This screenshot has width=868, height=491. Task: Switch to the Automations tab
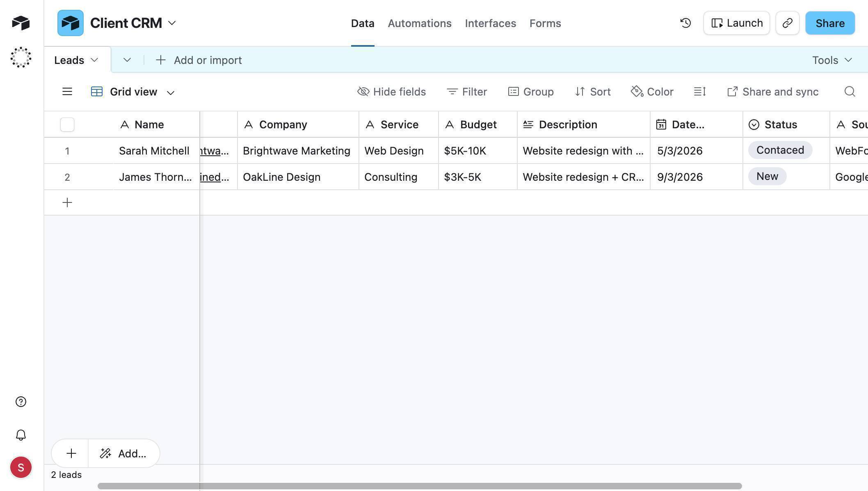click(x=419, y=23)
